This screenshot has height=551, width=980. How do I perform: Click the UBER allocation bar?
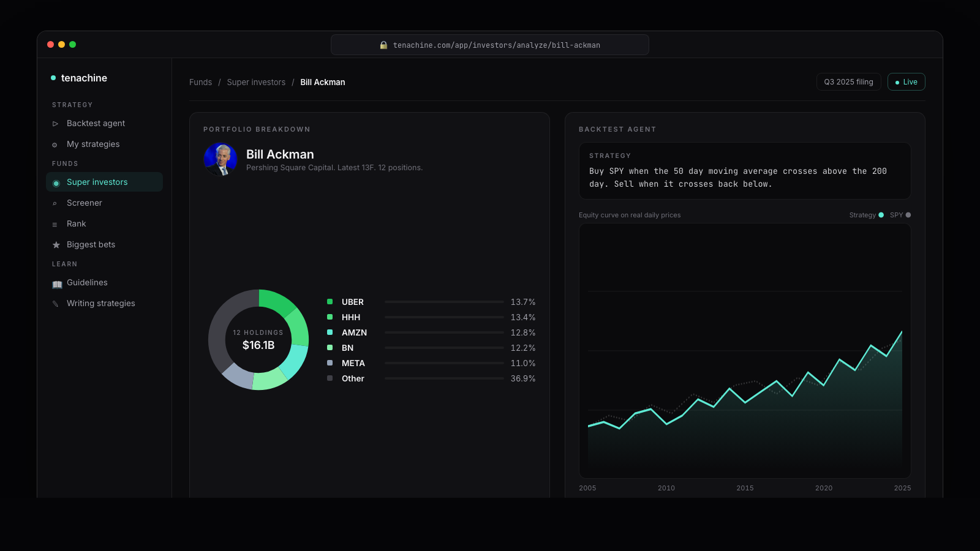pyautogui.click(x=444, y=302)
